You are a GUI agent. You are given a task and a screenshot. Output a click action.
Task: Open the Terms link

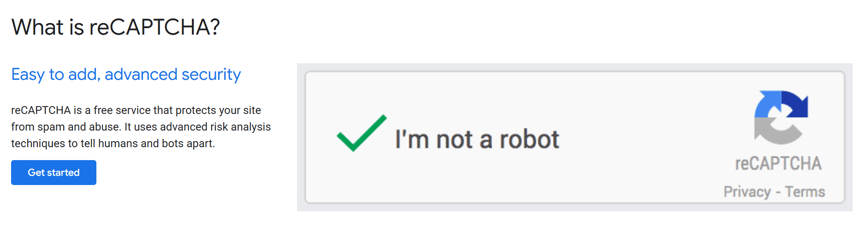[x=805, y=191]
